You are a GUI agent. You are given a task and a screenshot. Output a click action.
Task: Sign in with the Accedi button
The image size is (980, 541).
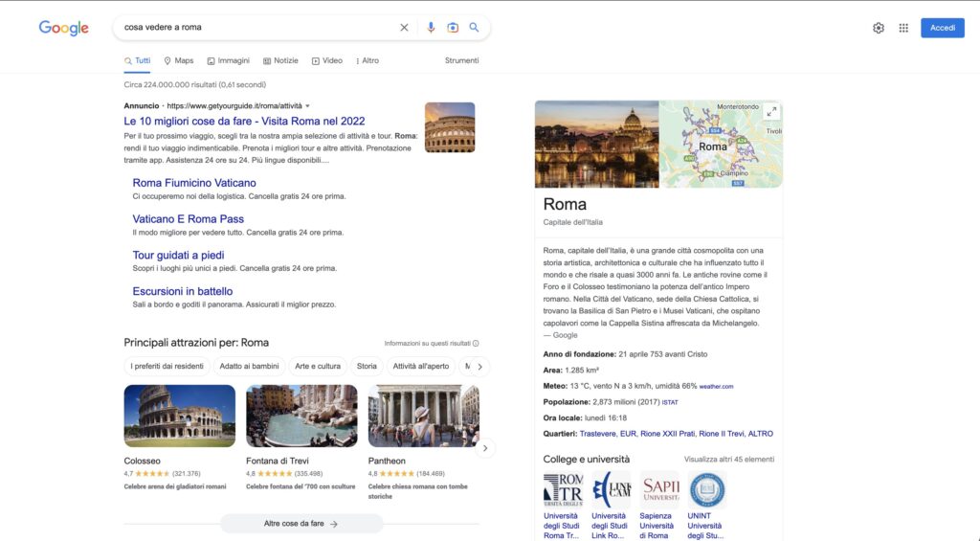[x=942, y=28]
